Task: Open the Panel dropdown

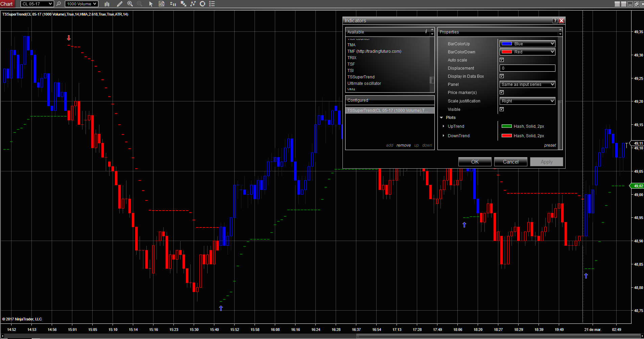Action: (527, 84)
